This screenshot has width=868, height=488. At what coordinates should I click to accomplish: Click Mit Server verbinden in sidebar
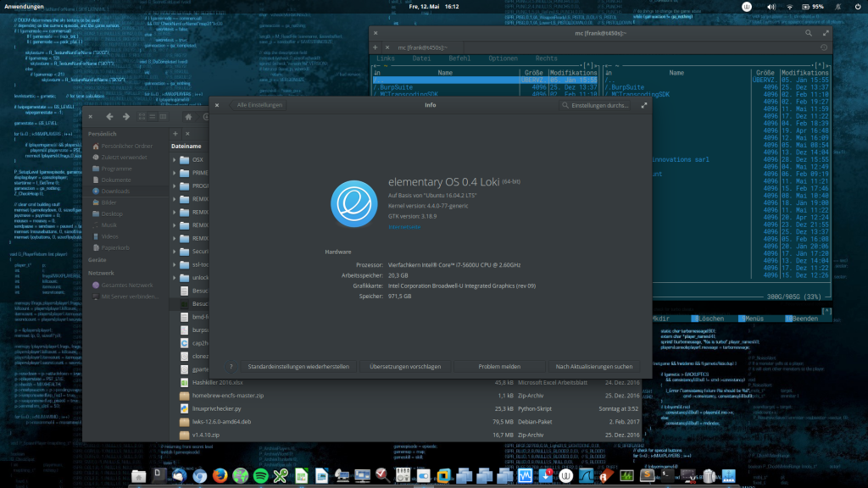pyautogui.click(x=129, y=297)
